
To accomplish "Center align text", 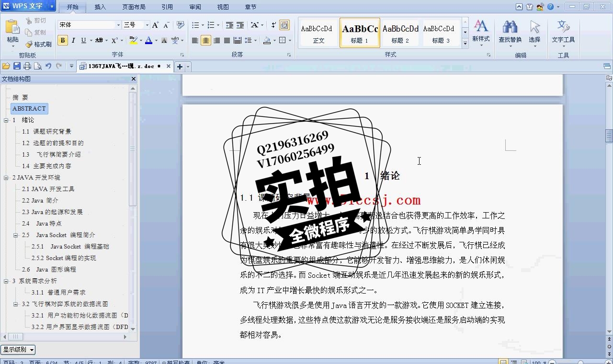I will (206, 40).
